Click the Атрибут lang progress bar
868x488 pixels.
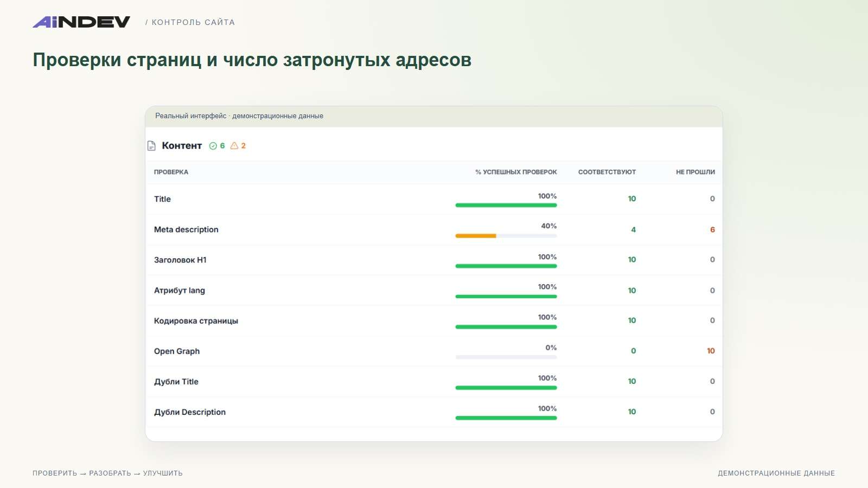pos(506,297)
